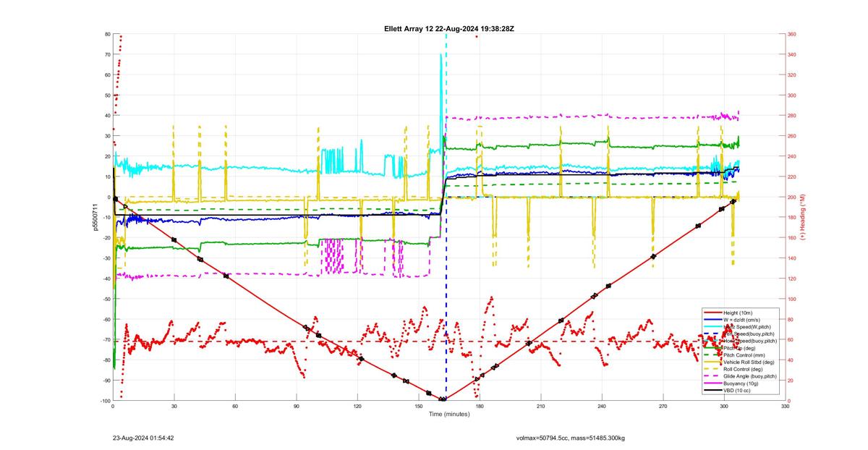Select the 'W = dz/dt (cm/s)' legend entry
The image size is (868, 450).
[x=732, y=320]
